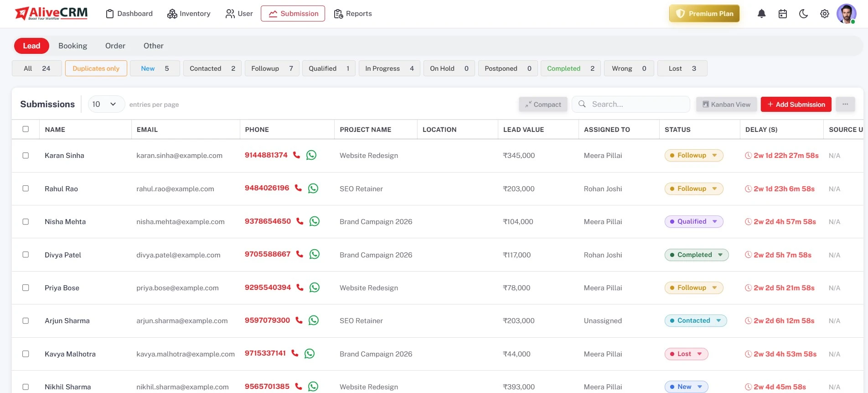Open WhatsApp for Karan Sinha
The width and height of the screenshot is (868, 393).
pos(311,155)
